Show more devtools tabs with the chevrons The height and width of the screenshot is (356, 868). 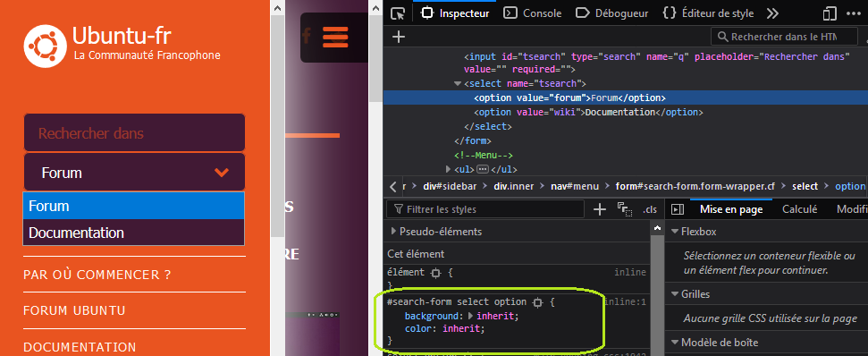pos(772,13)
